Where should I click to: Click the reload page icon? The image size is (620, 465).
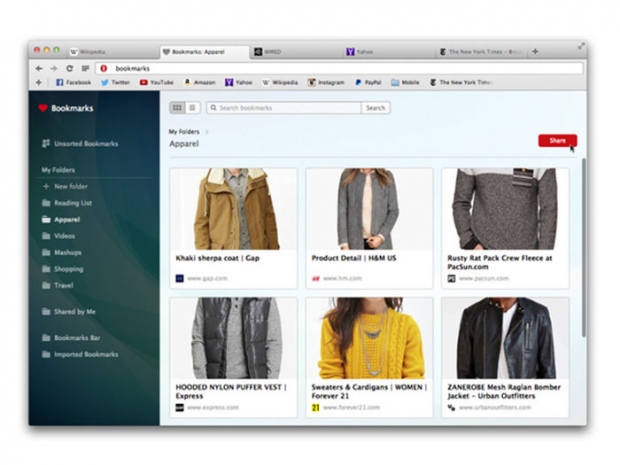[70, 68]
